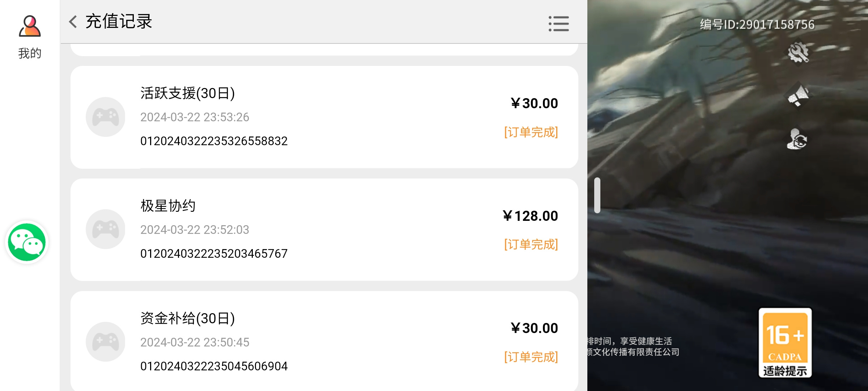868x391 pixels.
Task: Open the 16+ CADPA age rating badge
Action: click(x=785, y=342)
